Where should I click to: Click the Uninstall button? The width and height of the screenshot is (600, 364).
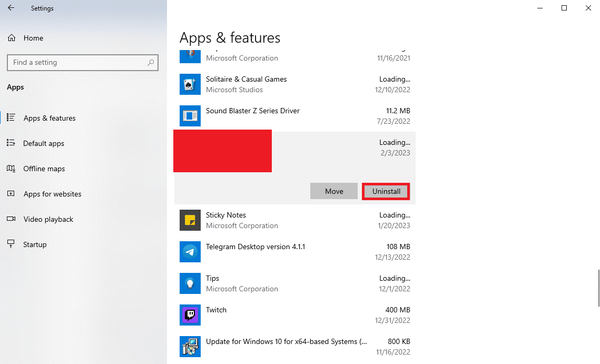point(386,191)
